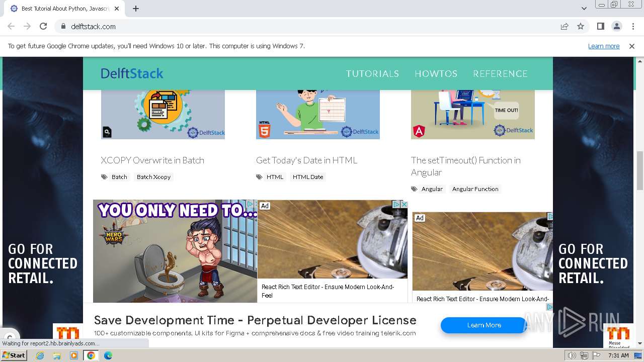The height and width of the screenshot is (362, 644).
Task: Dismiss the Chrome update notification bar
Action: click(x=632, y=46)
